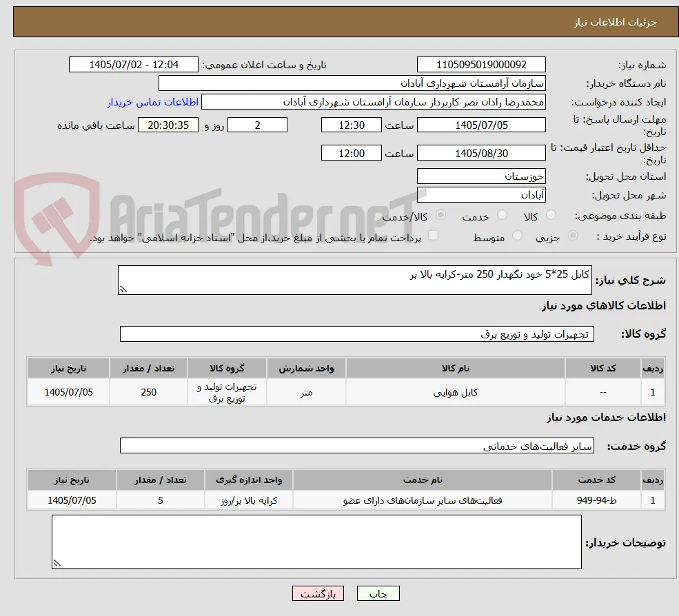
Task: Click the price validity time 12:00 field
Action: pyautogui.click(x=351, y=153)
